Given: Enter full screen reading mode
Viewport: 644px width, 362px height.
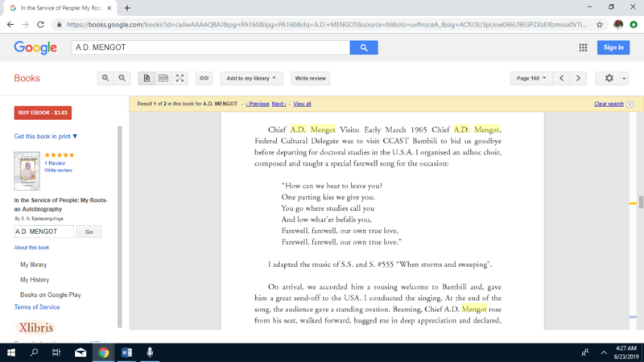Looking at the screenshot, I should 180,78.
